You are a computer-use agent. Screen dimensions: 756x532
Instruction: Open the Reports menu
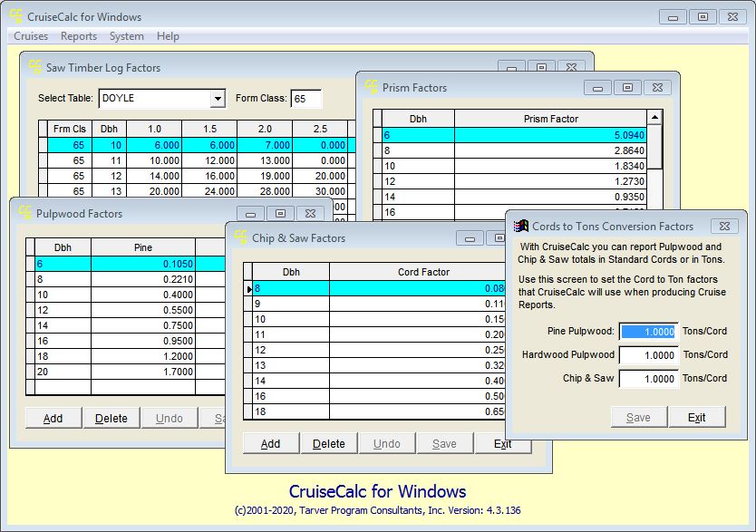pos(79,36)
